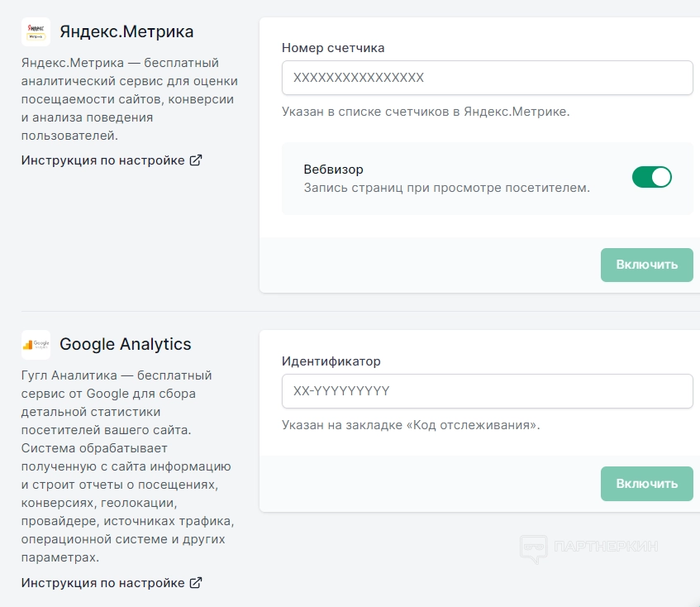Focus the Идентификатор input field
Viewport: 700px width, 607px height.
tap(487, 391)
